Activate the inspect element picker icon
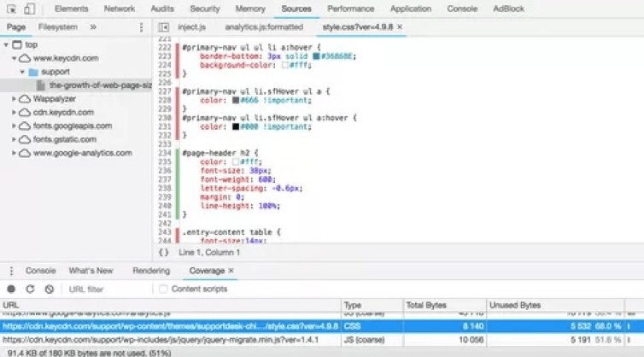Viewport: 644px width, 357px height. tap(11, 9)
